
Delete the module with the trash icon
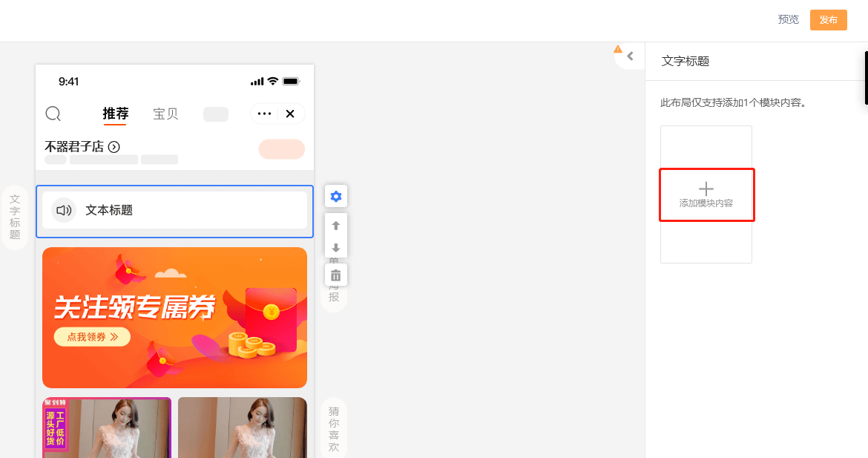(335, 275)
